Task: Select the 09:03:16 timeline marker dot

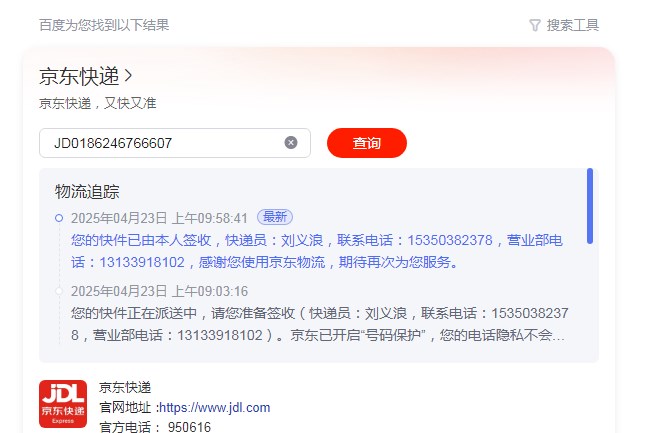Action: tap(59, 291)
